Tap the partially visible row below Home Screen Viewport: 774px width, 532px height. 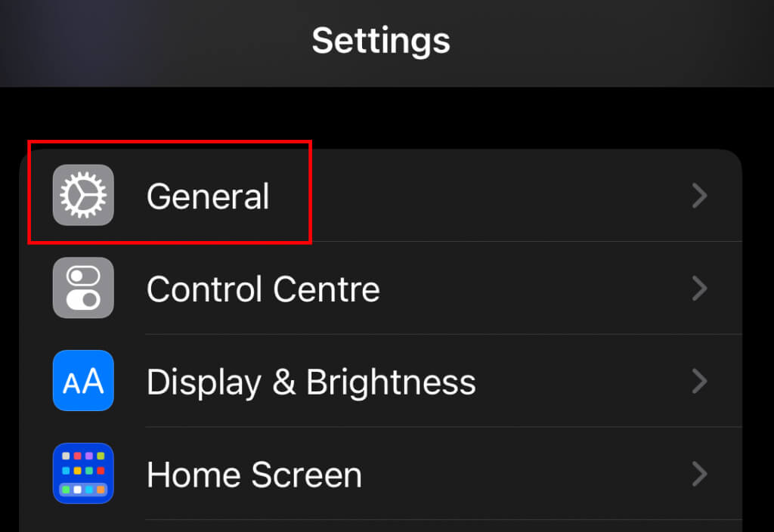point(378,527)
